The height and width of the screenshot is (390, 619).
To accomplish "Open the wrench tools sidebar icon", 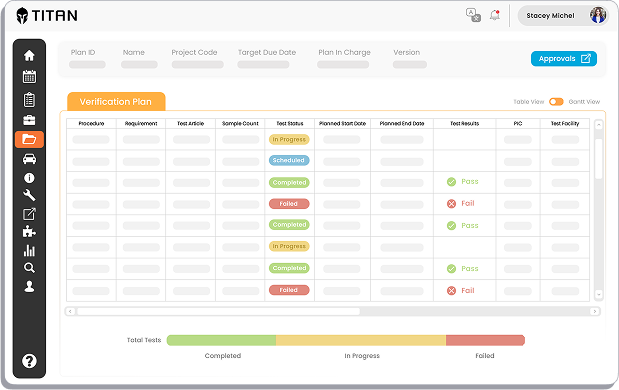I will click(29, 195).
